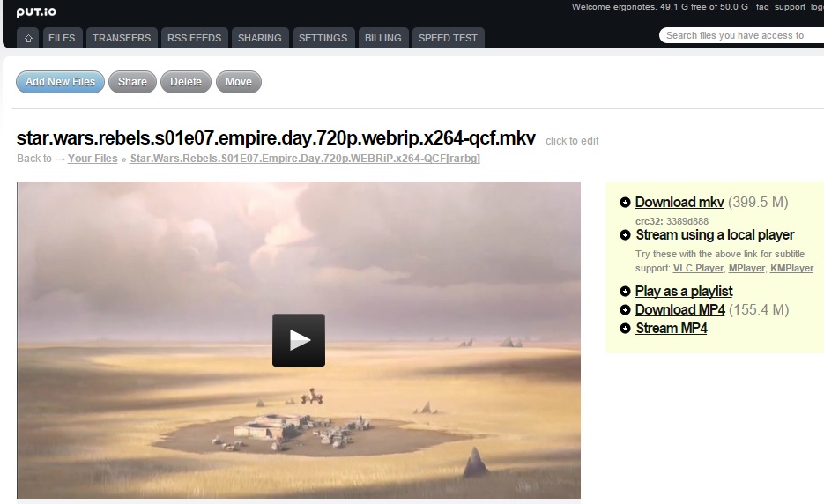
Task: Focus the Search files input field
Action: pyautogui.click(x=741, y=35)
